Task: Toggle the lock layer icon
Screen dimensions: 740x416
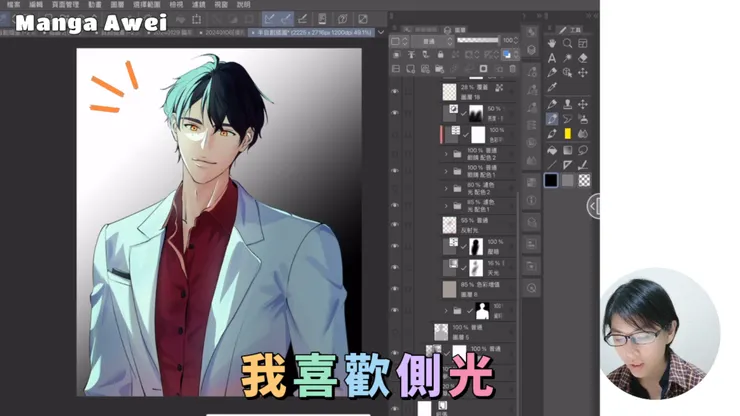Action: point(440,54)
